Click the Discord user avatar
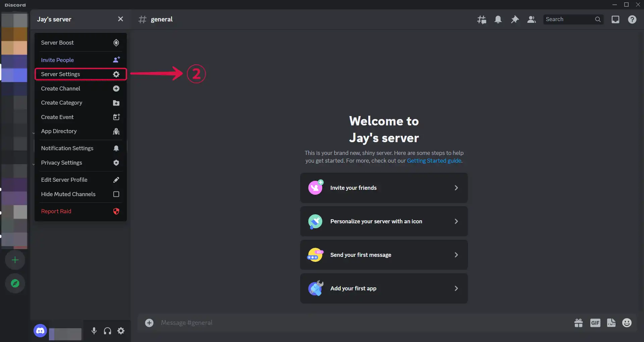This screenshot has height=342, width=644. pyautogui.click(x=40, y=331)
